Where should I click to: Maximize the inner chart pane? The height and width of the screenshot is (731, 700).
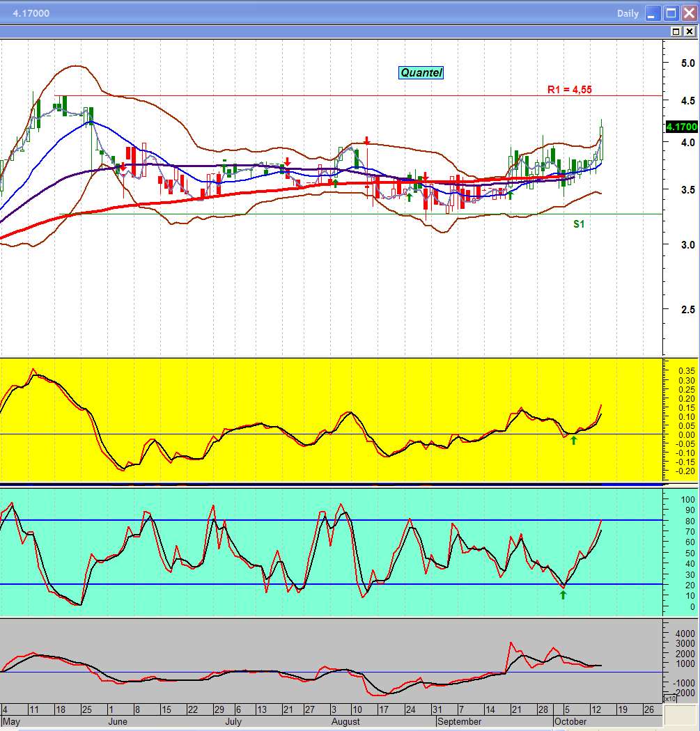pos(676,32)
